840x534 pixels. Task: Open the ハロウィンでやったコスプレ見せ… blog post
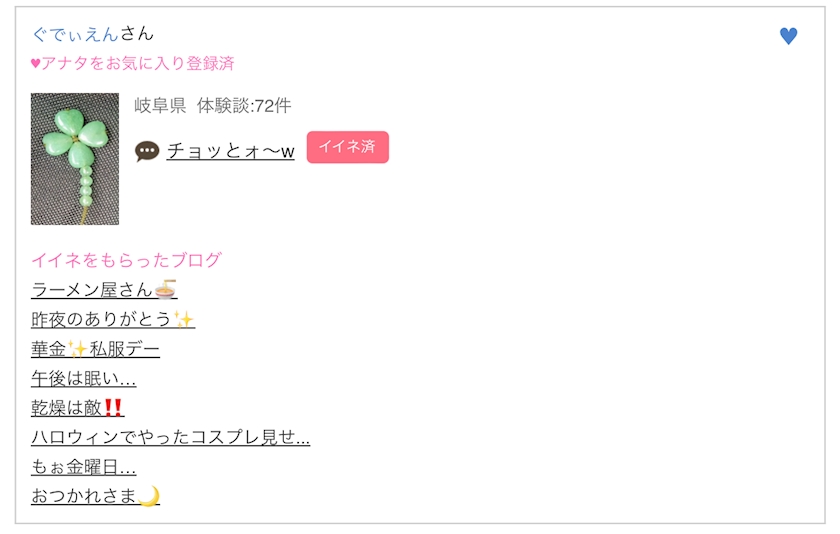click(170, 437)
